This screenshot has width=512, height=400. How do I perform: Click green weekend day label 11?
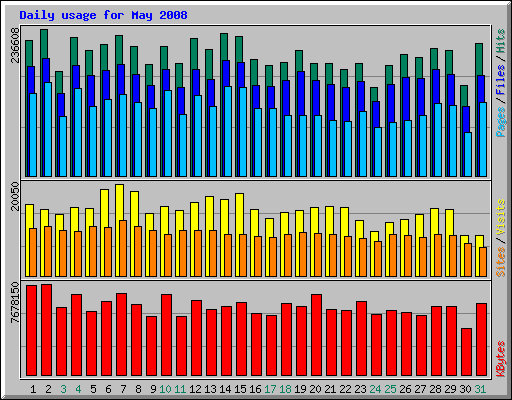180,389
